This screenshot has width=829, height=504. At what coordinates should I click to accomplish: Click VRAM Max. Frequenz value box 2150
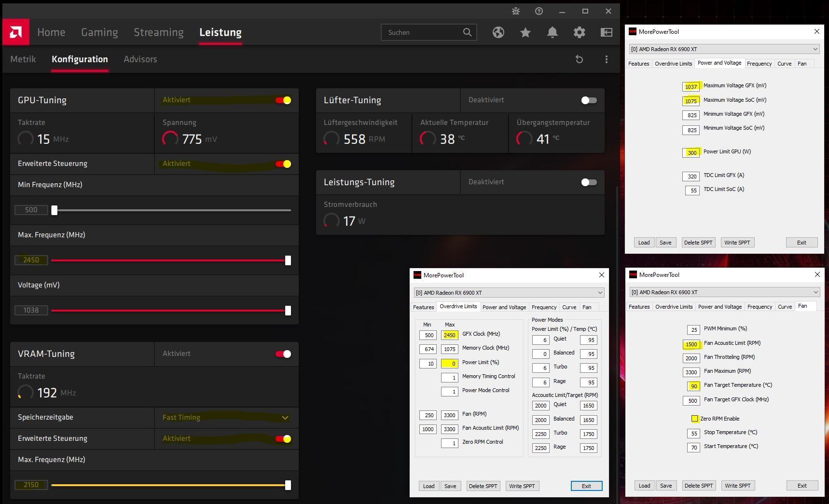pyautogui.click(x=31, y=485)
